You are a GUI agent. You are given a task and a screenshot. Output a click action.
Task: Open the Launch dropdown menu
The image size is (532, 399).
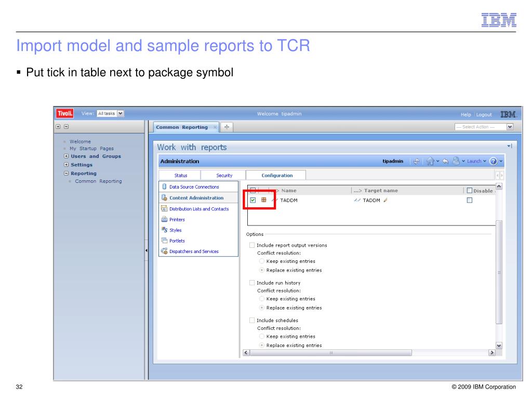pyautogui.click(x=477, y=161)
